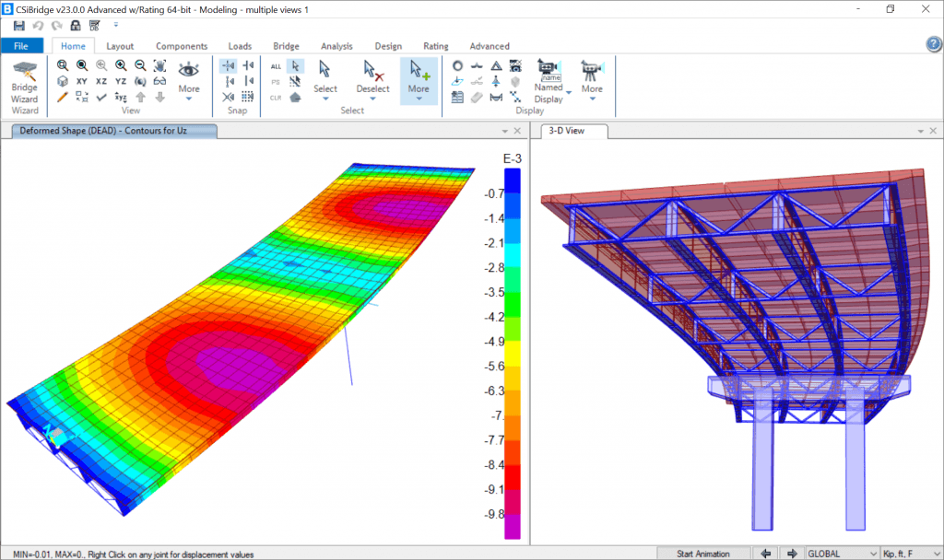Switch to the Bridge ribbon tab
The image size is (944, 560).
(286, 45)
